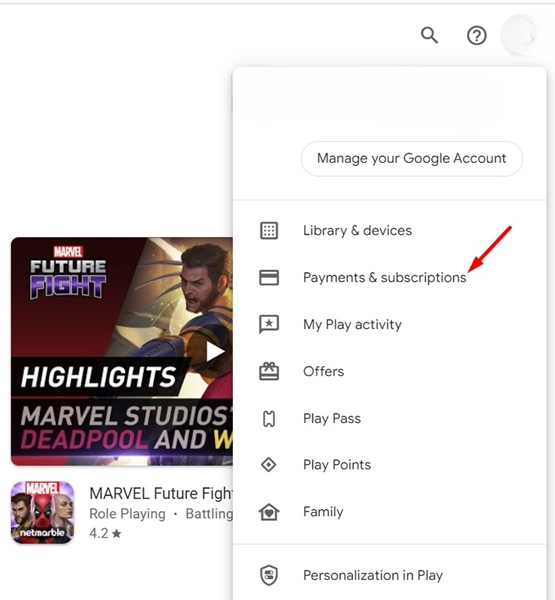Open Play Points menu entry

390,465
